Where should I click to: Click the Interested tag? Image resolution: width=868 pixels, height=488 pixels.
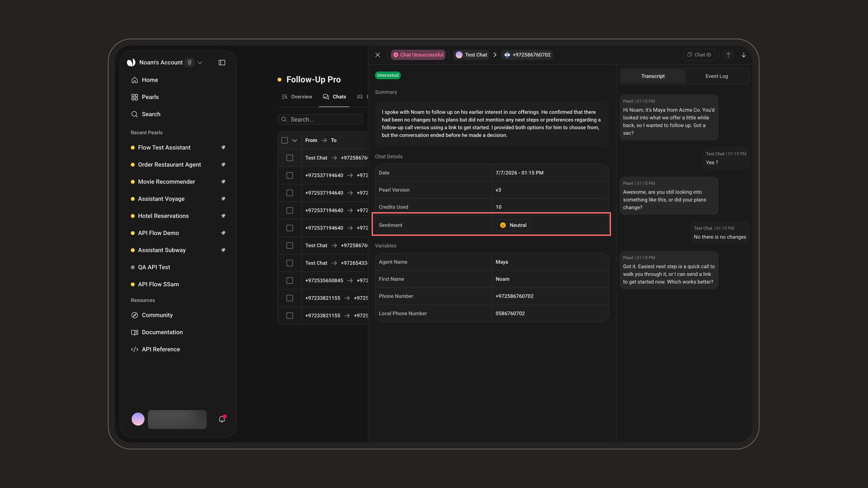click(x=388, y=75)
